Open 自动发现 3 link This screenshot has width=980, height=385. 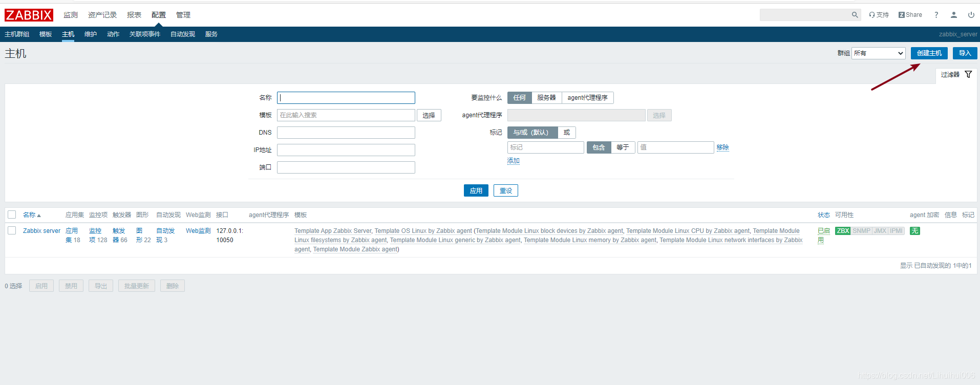165,236
